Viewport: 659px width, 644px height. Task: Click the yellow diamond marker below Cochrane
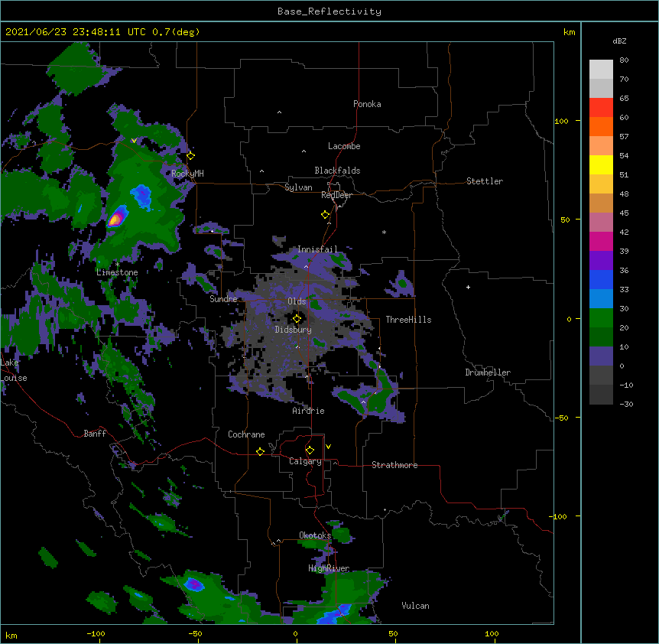(x=260, y=451)
